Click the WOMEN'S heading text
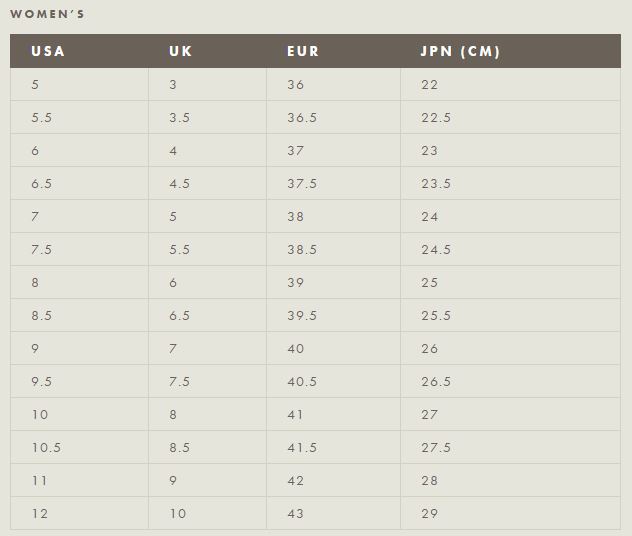This screenshot has width=632, height=536. tap(47, 14)
